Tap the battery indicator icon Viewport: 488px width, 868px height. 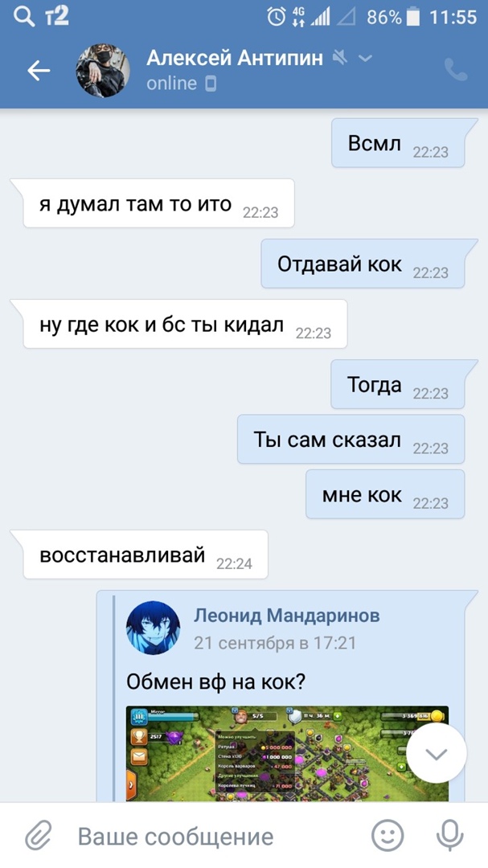413,17
